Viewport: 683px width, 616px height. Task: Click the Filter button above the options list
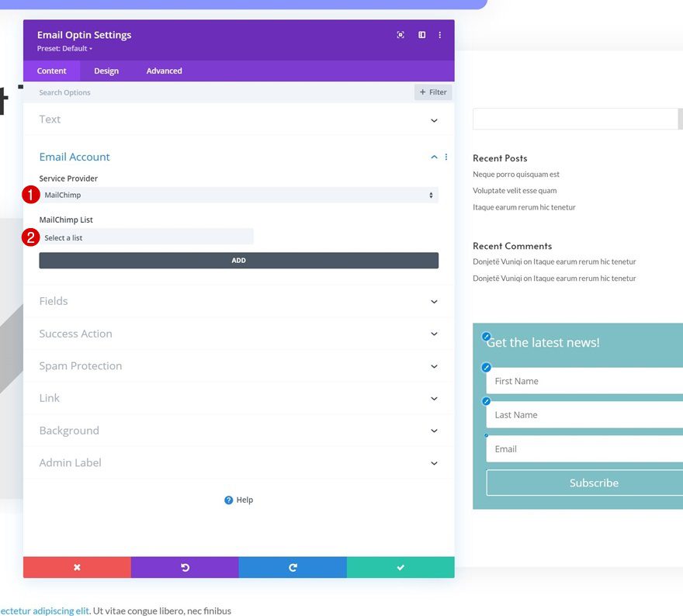(x=432, y=92)
